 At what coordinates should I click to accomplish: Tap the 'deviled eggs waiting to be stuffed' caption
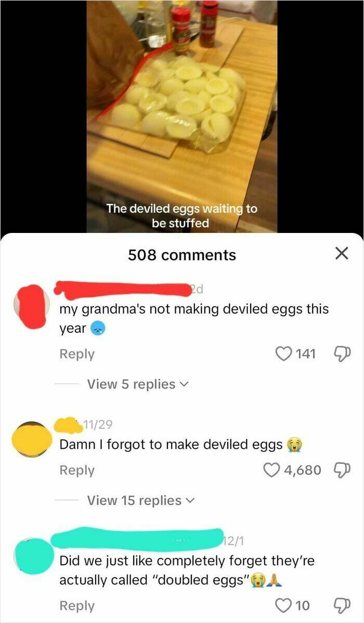181,216
